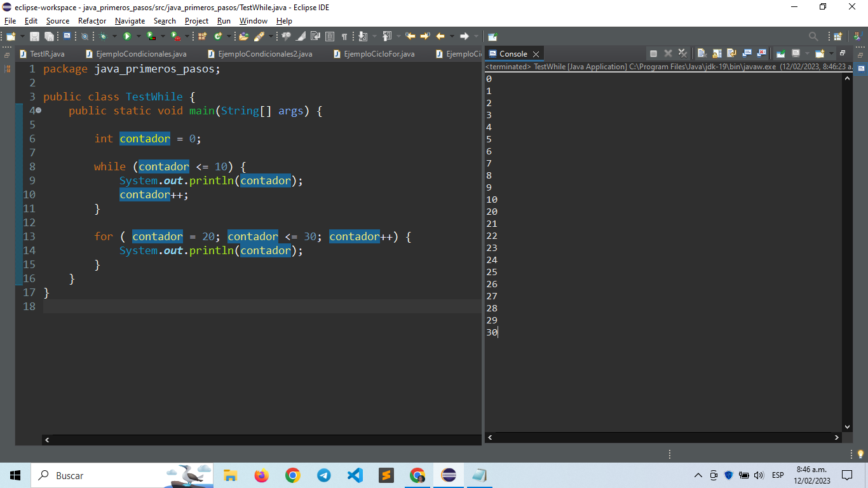Close the Console view tab
The image size is (868, 488).
click(536, 54)
